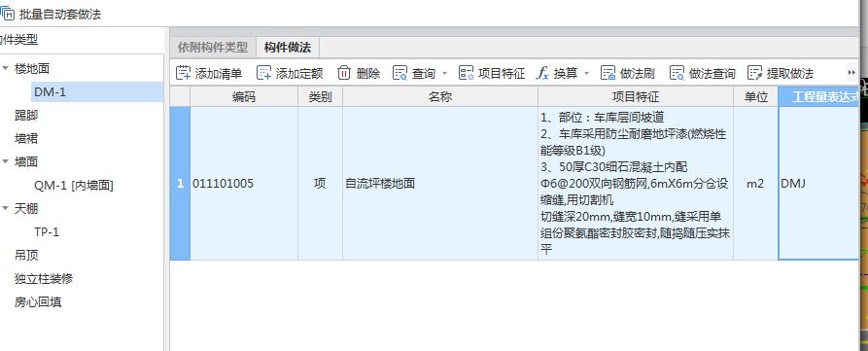Viewport: 868px width, 351px height.
Task: Click the 类别 column header
Action: tap(320, 97)
